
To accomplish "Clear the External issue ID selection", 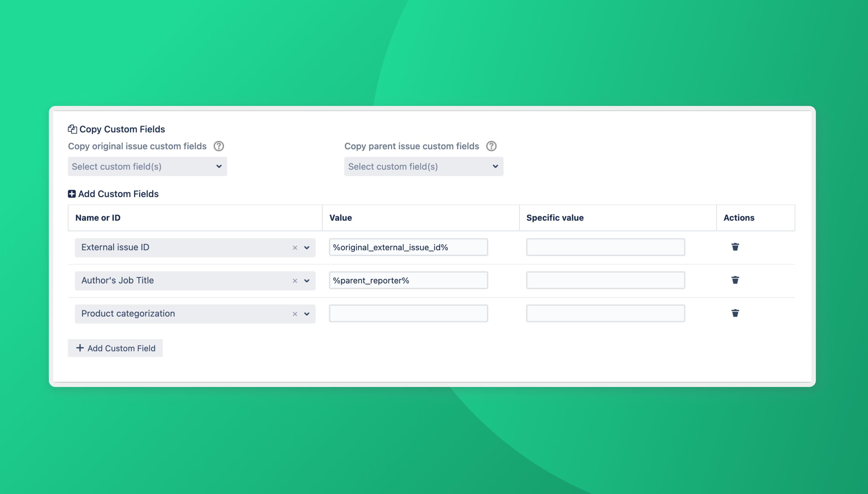I will [x=295, y=248].
